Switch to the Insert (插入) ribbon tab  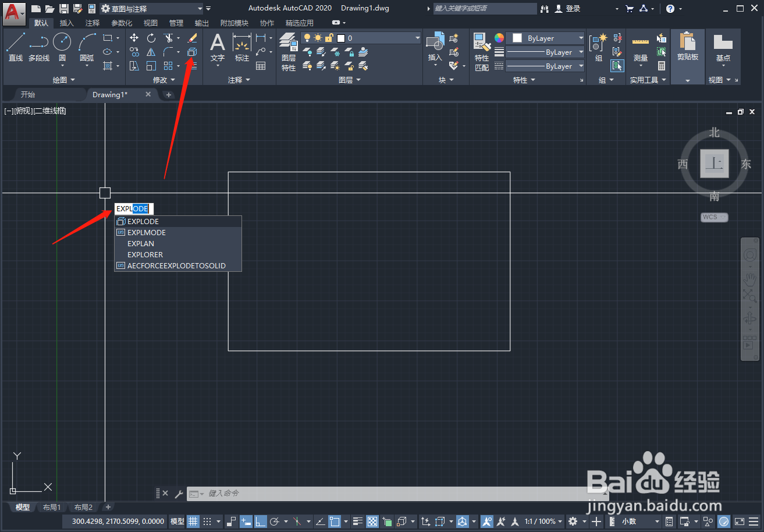[67, 23]
